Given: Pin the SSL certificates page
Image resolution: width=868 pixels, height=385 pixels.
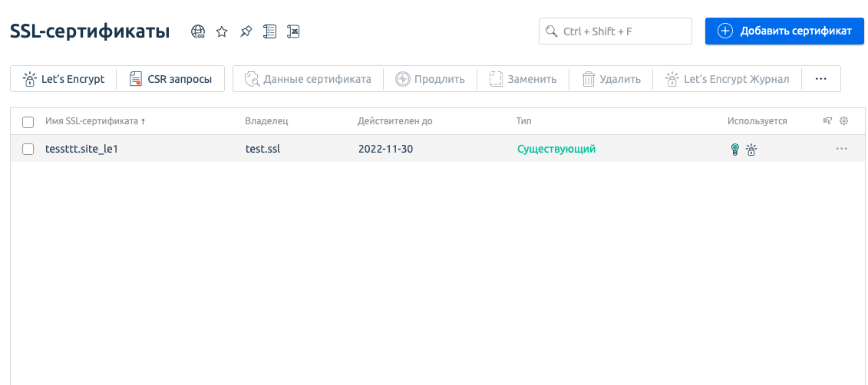Looking at the screenshot, I should 246,31.
